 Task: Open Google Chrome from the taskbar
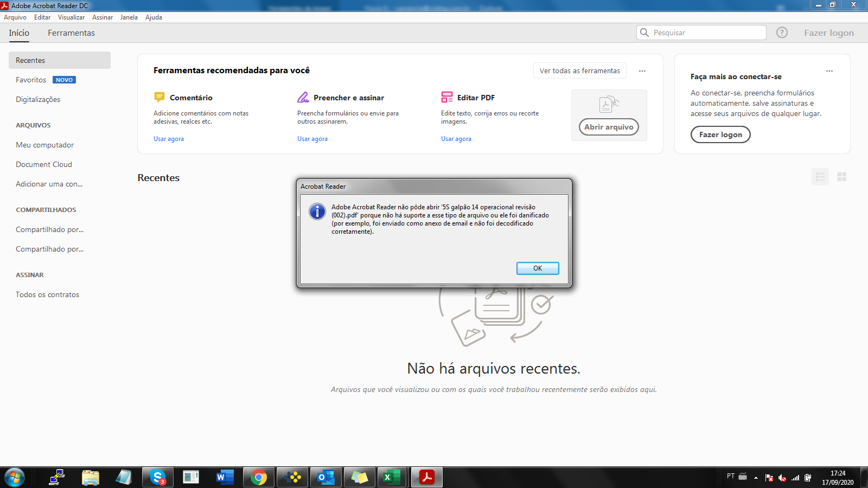(x=259, y=478)
